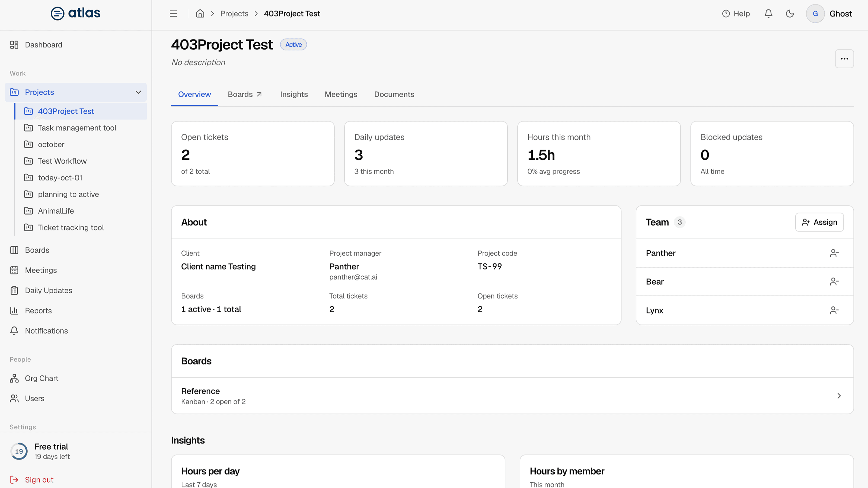868x488 pixels.
Task: Remove Panther via member icon
Action: pyautogui.click(x=834, y=253)
